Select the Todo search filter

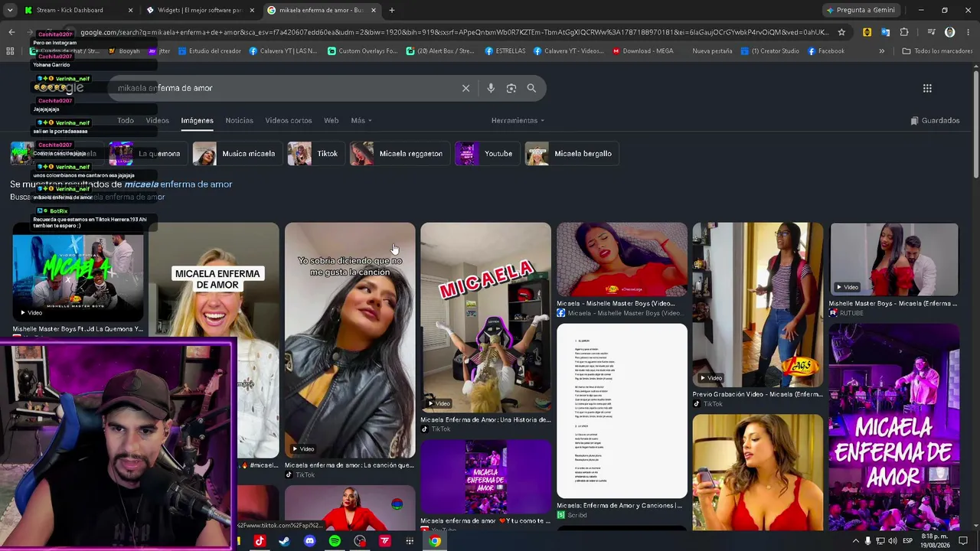coord(126,120)
